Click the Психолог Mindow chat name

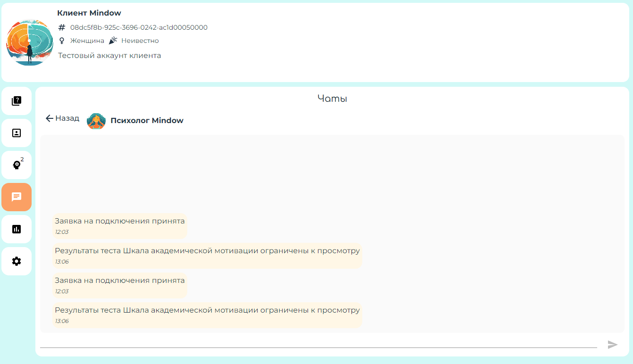(147, 121)
